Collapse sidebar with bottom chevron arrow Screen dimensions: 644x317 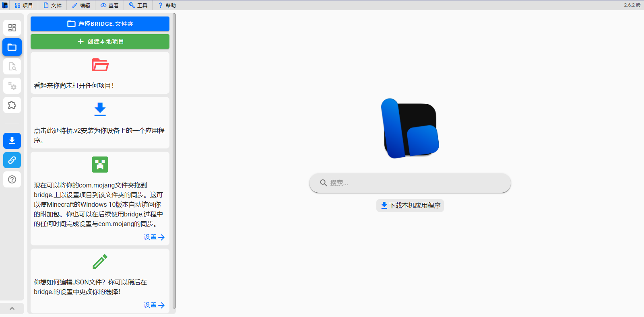click(x=12, y=309)
